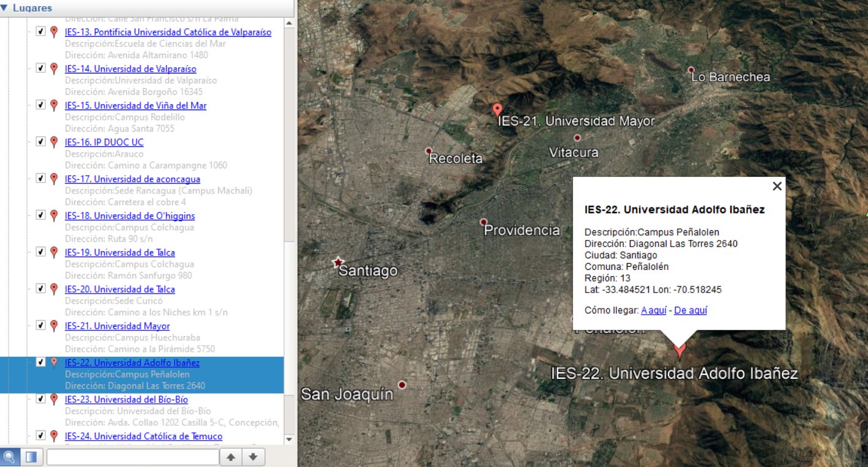Select the pin icon in highlighted IES-22 row
Viewport: 868px width, 467px height.
(54, 362)
